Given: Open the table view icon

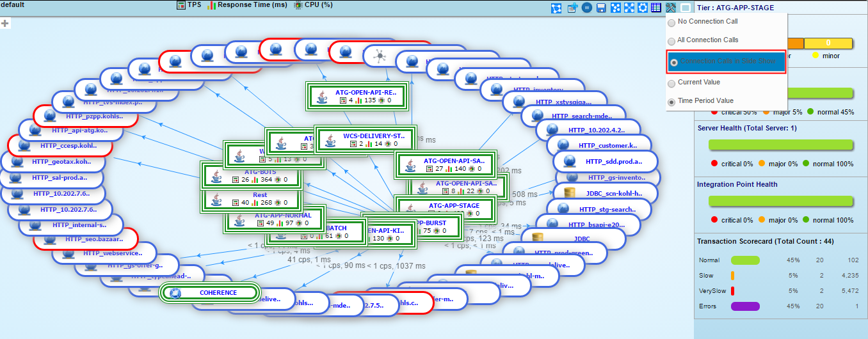Looking at the screenshot, I should tap(656, 8).
